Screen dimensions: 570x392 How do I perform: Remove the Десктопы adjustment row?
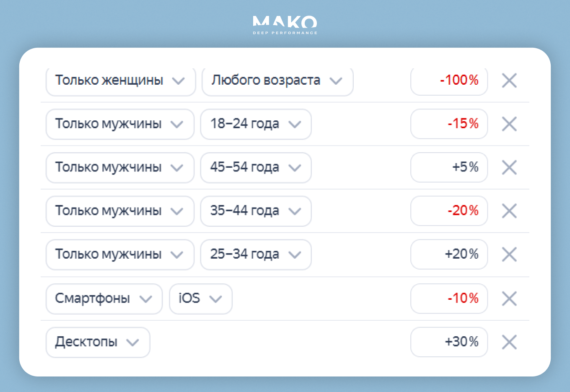509,342
